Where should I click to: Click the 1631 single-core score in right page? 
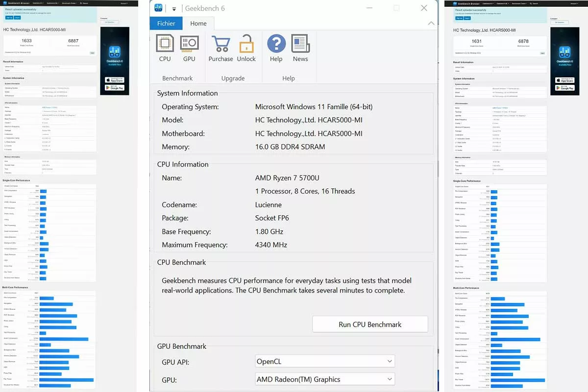tap(476, 41)
